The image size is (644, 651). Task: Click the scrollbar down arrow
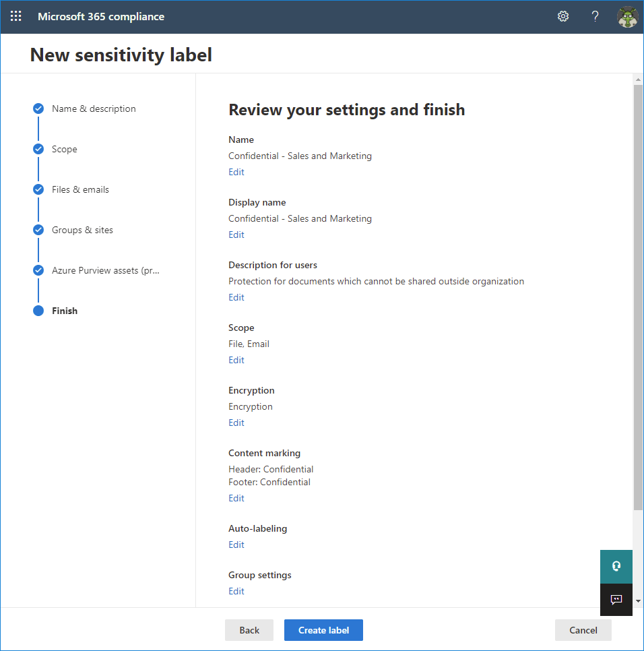pos(638,600)
